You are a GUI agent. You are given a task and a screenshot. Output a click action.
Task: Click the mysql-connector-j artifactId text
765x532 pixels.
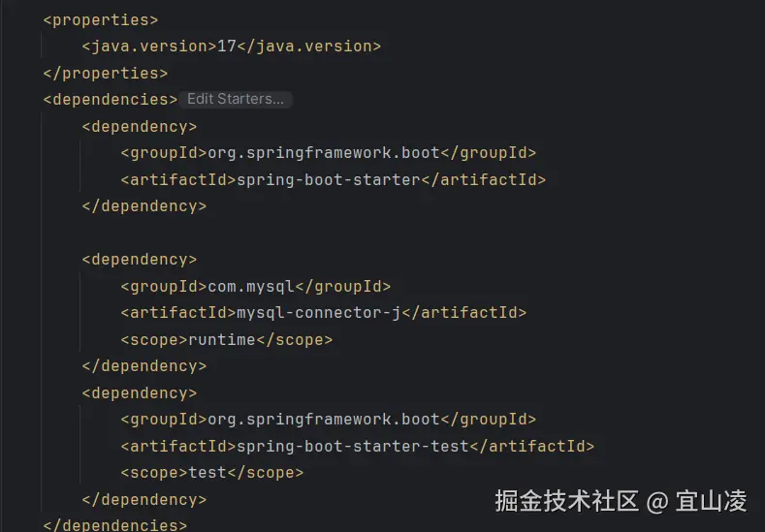click(318, 312)
